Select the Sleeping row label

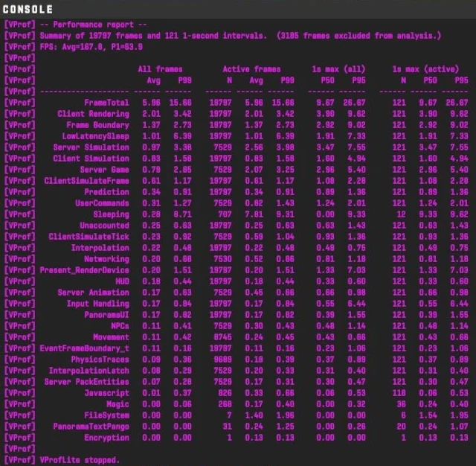click(111, 214)
